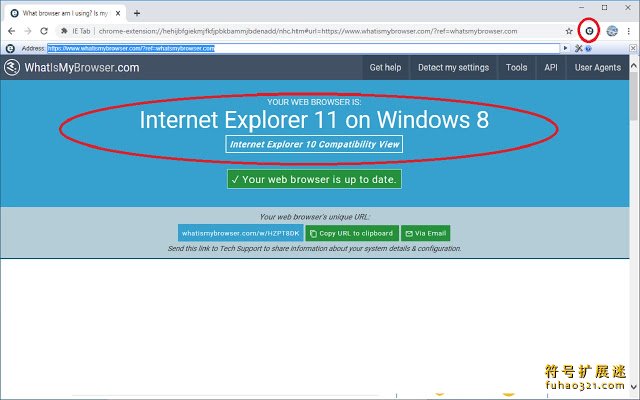Click the extension puzzle icon in the omnibox
Screen dimensions: 640x400
pos(64,31)
